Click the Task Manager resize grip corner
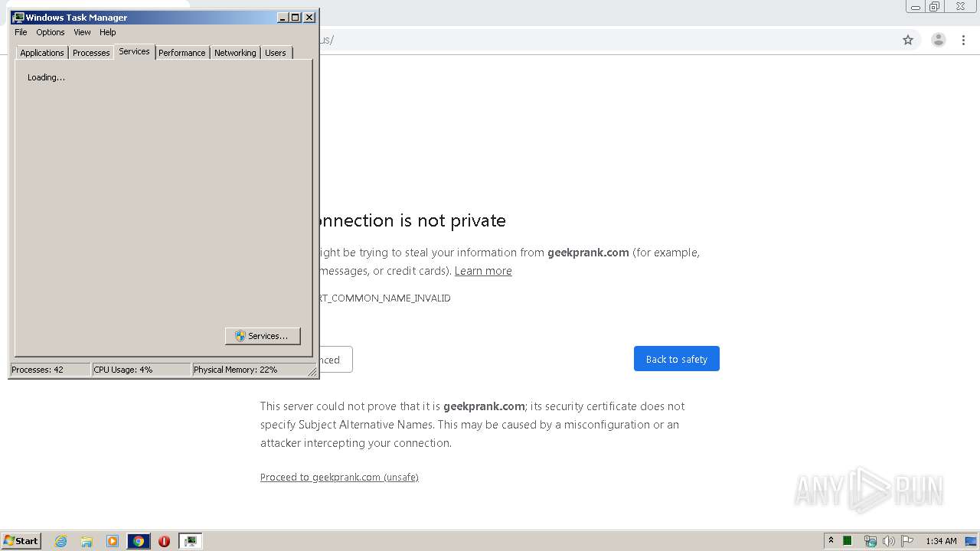980x551 pixels. click(x=312, y=371)
